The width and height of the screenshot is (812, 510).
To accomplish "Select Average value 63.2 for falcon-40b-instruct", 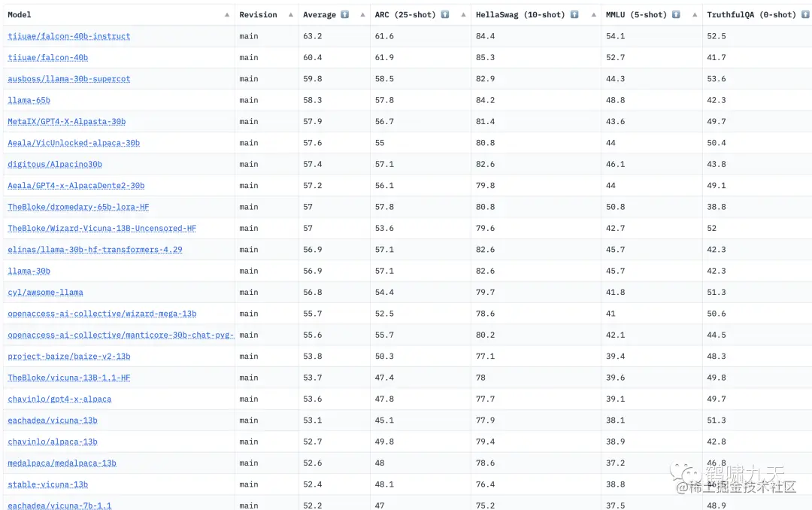I will (x=313, y=36).
